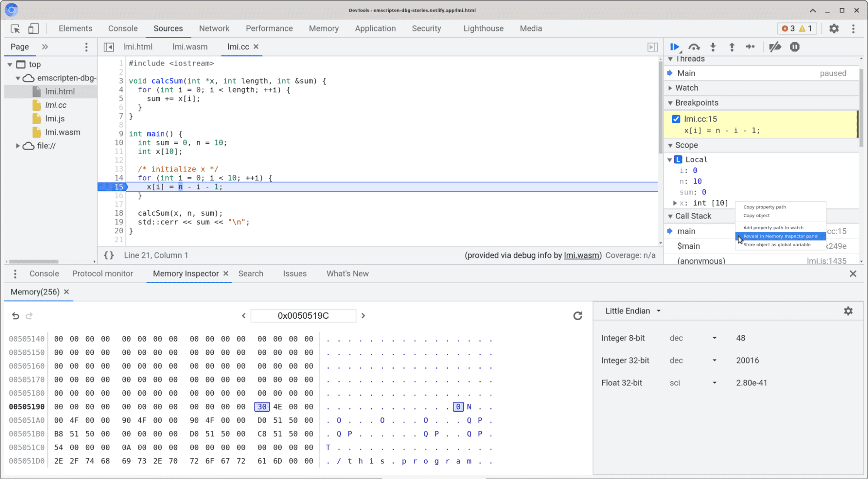Click Reveal in Memory Inspector panel
This screenshot has width=868, height=479.
(779, 236)
